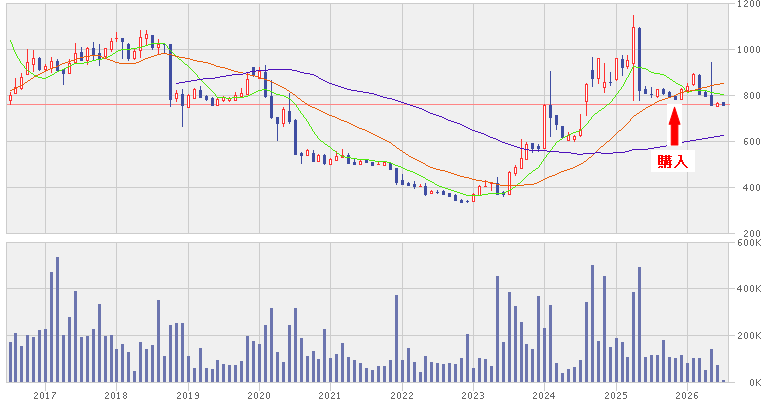This screenshot has width=765, height=404.
Task: Select the 2019 year label on the axis
Action: click(188, 395)
